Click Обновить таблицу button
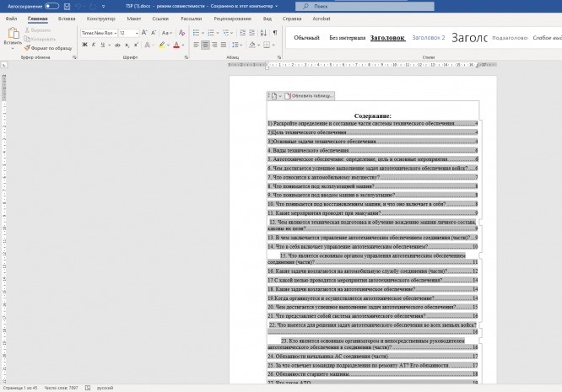562x392 pixels. 310,96
